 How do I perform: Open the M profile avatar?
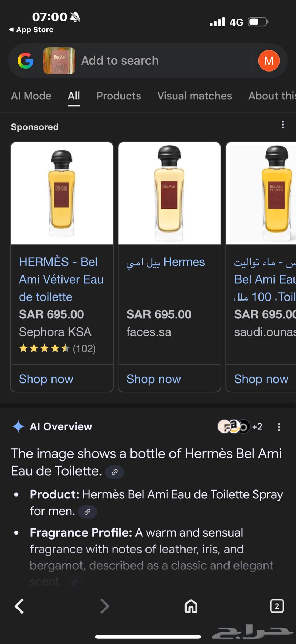[x=269, y=61]
